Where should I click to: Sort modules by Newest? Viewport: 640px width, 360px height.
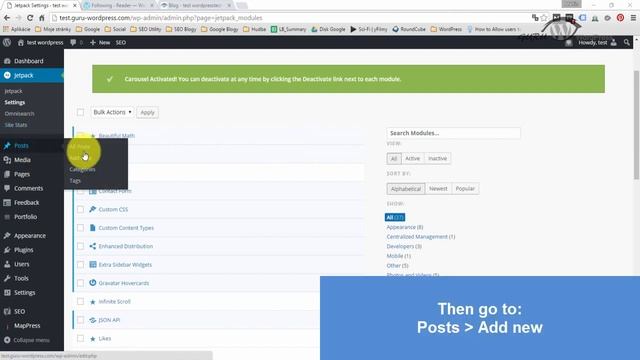[x=438, y=189]
